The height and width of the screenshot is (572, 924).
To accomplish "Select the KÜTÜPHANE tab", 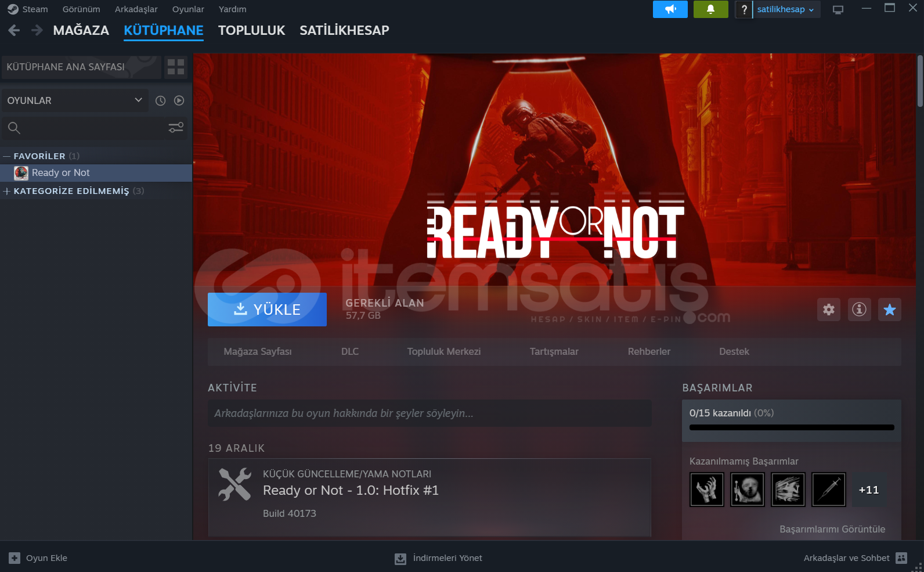I will click(164, 30).
